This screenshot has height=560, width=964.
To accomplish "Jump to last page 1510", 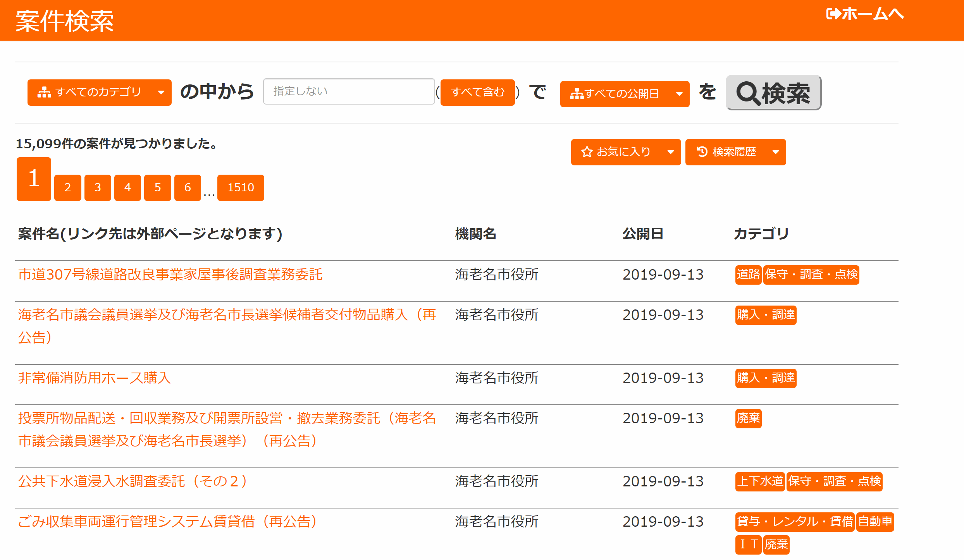I will tap(241, 188).
